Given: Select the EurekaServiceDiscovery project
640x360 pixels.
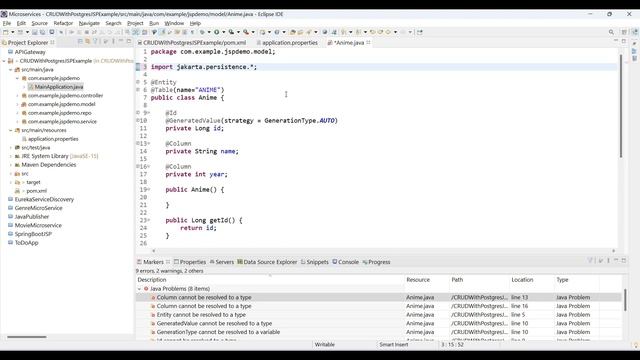Looking at the screenshot, I should coord(44,200).
